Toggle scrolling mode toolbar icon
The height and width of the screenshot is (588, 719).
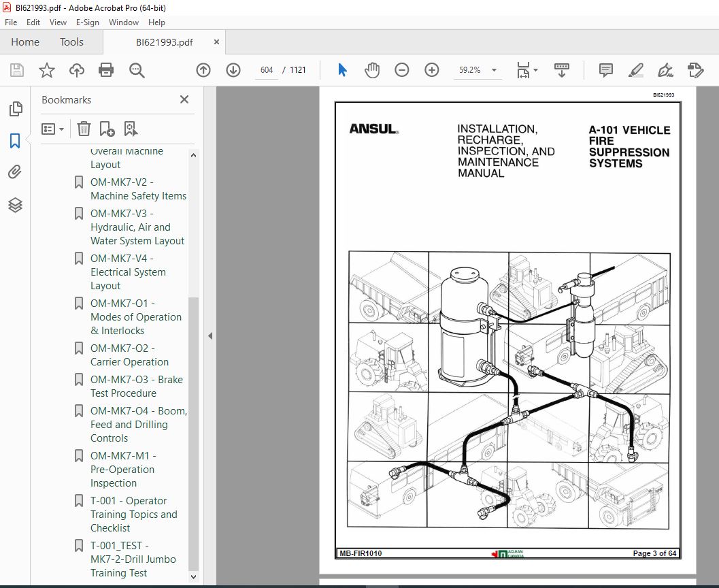[x=562, y=70]
